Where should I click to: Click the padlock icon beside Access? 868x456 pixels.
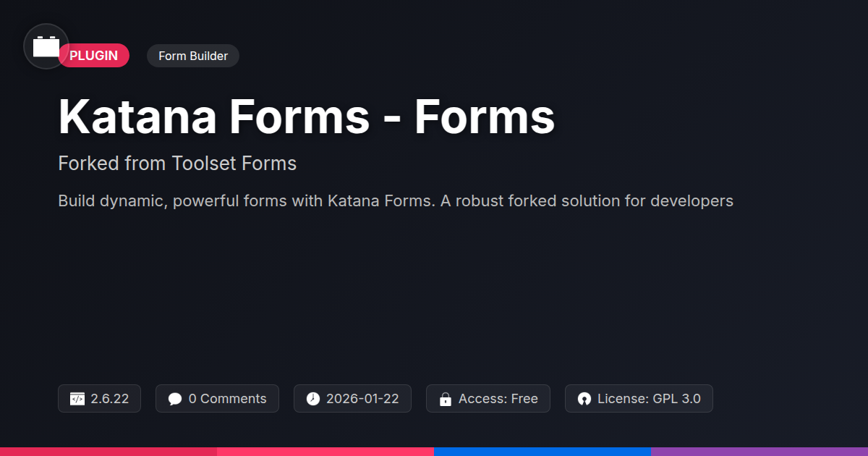(x=446, y=399)
